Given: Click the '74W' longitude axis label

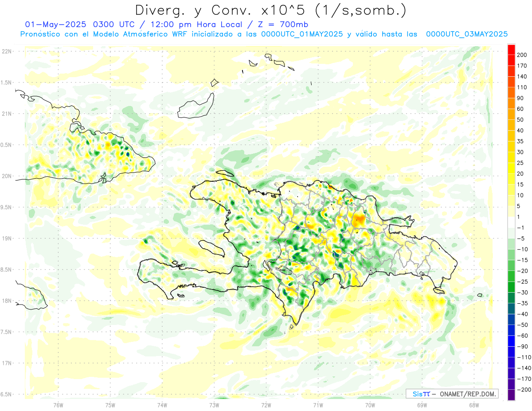Looking at the screenshot, I should click(162, 404).
